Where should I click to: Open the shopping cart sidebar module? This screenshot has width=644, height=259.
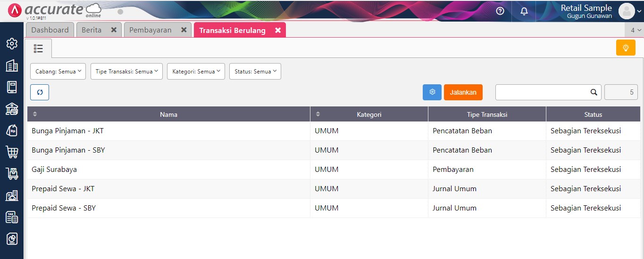12,152
